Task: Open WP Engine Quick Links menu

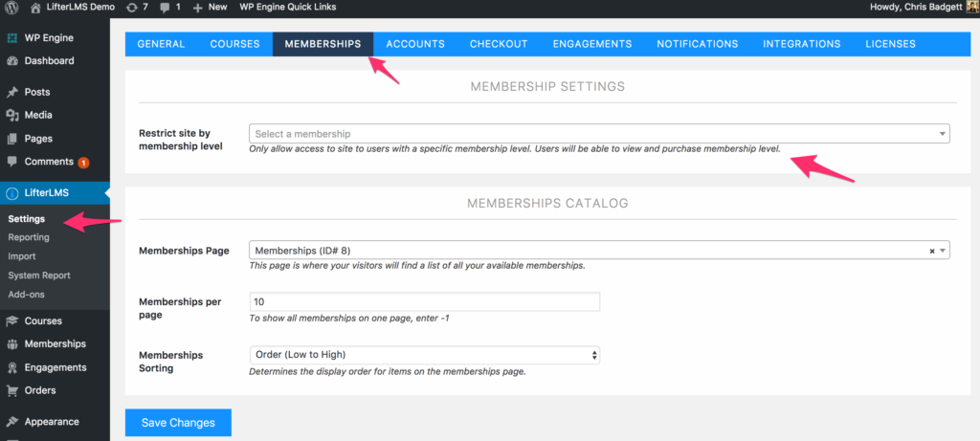Action: [287, 7]
